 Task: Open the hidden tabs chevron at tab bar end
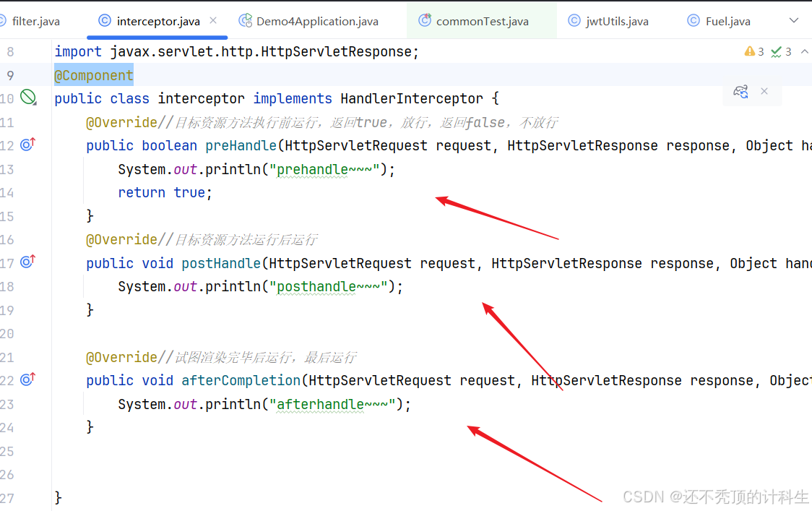click(795, 21)
